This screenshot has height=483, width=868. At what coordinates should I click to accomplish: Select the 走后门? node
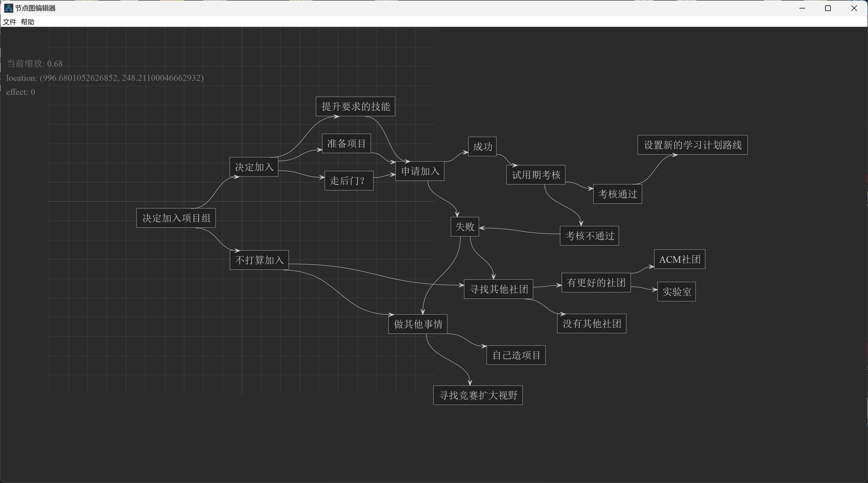pos(349,181)
